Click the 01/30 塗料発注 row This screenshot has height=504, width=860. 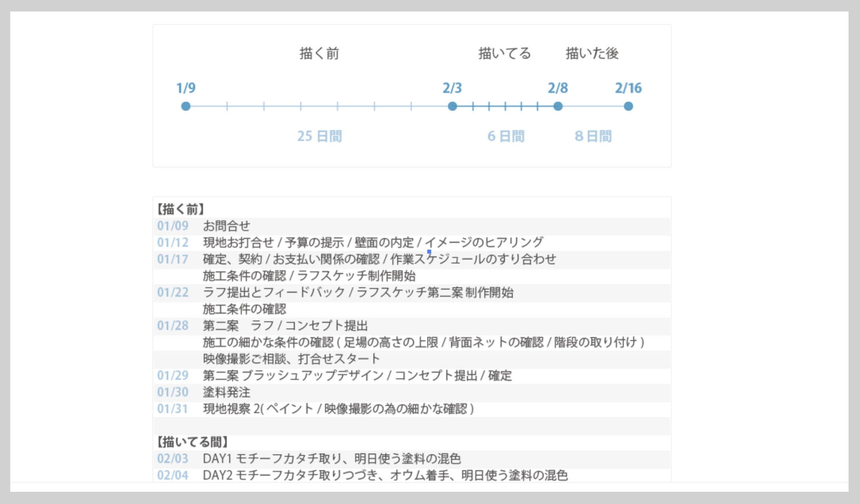pyautogui.click(x=226, y=392)
